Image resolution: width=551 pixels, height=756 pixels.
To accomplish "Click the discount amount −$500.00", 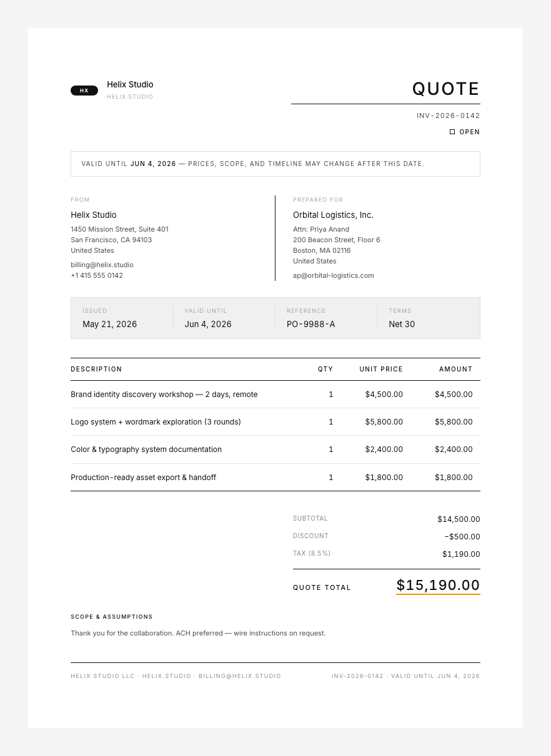I will (462, 537).
